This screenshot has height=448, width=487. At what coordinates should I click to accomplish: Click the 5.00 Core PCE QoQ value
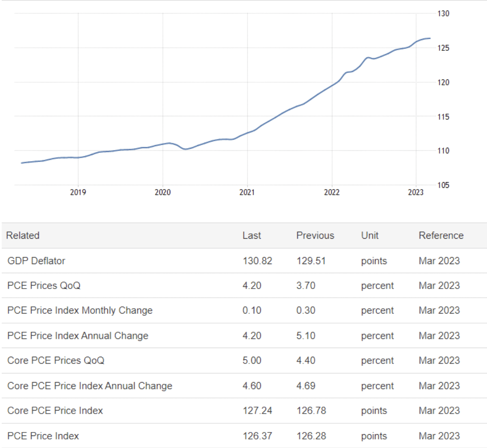tap(252, 361)
